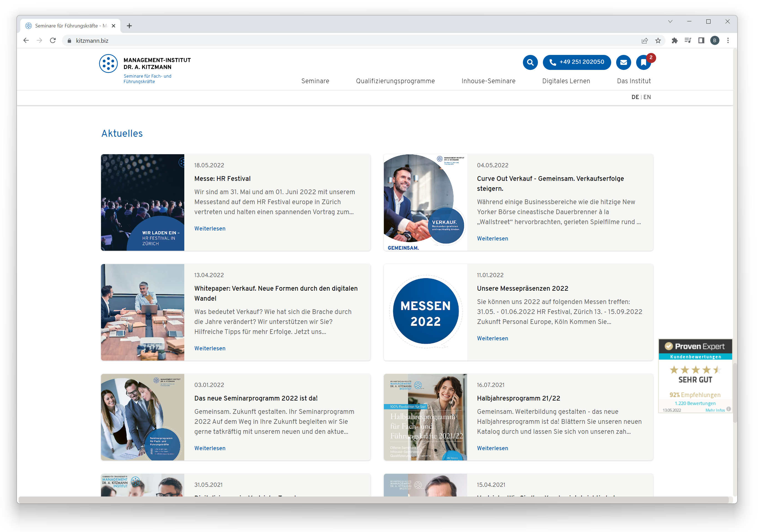Click the date 15.04.2021
The height and width of the screenshot is (532, 758).
pos(491,485)
